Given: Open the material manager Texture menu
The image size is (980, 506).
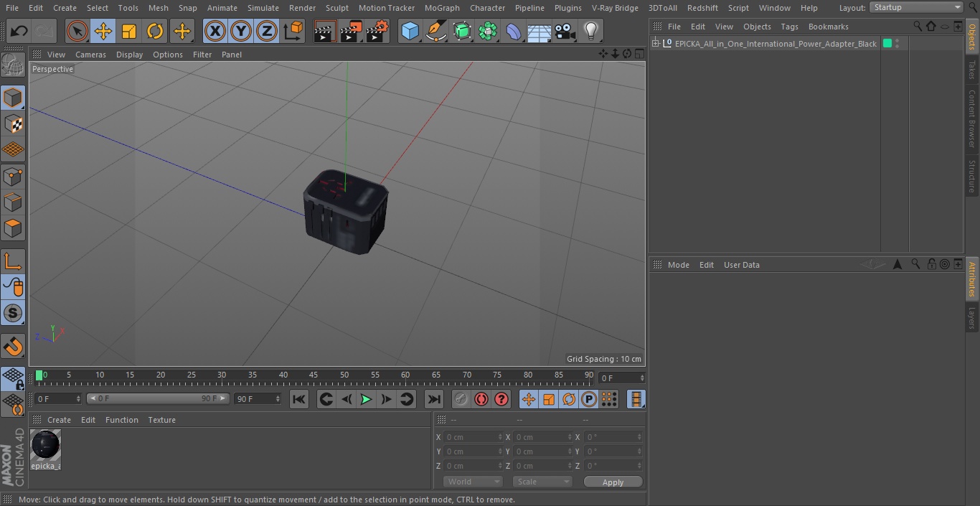Looking at the screenshot, I should (161, 420).
